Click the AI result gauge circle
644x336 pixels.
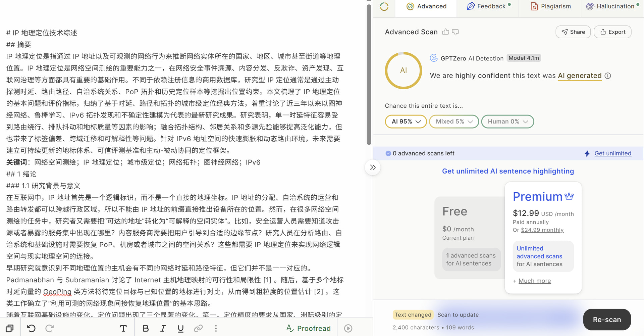click(x=404, y=70)
